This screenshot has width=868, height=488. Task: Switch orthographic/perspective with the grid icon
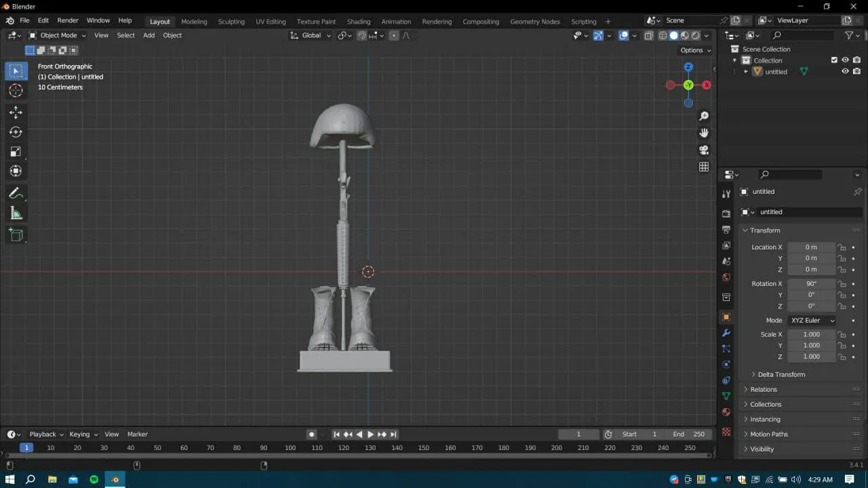click(704, 167)
